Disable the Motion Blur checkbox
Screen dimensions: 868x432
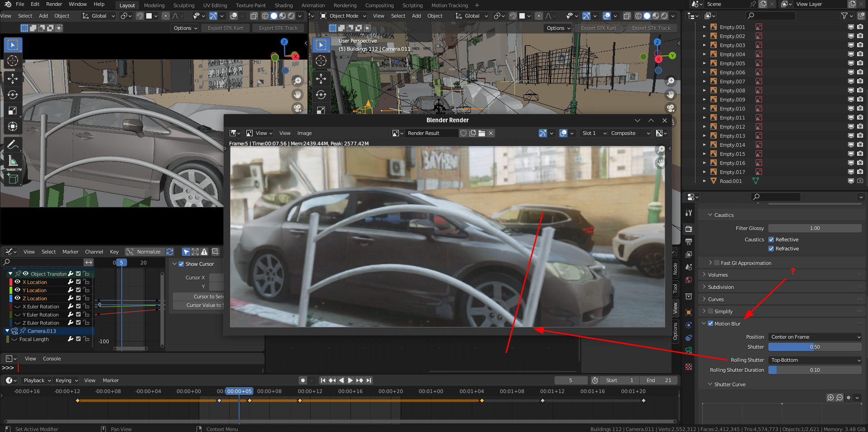point(710,324)
